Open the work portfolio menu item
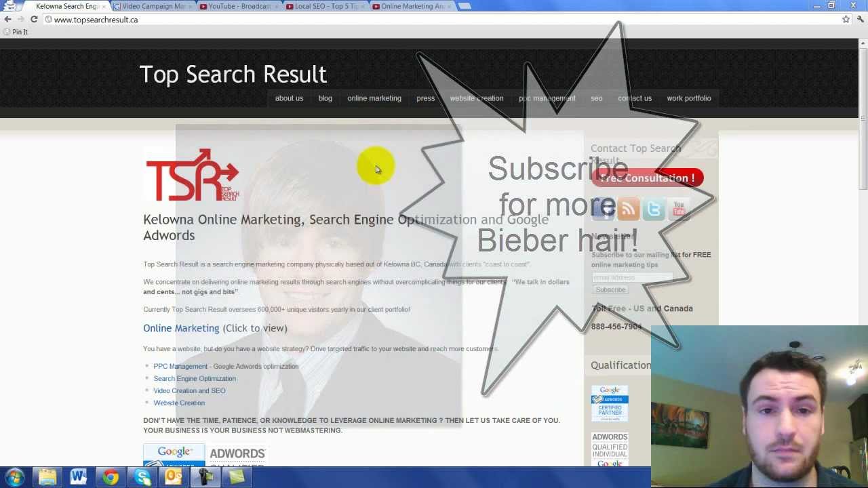This screenshot has height=488, width=868. pos(689,98)
